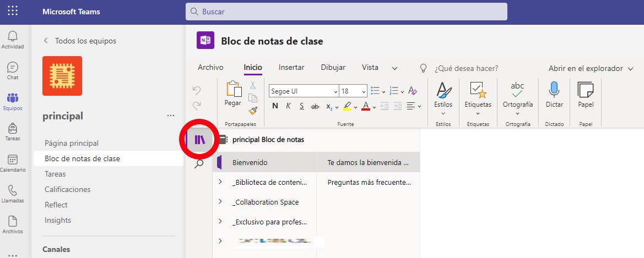This screenshot has width=644, height=258.
Task: Open Tareas in principal team menu
Action: [x=55, y=174]
